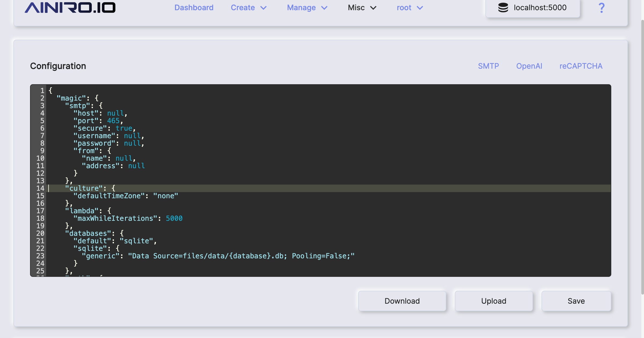Open the Manage menu
The image size is (644, 338).
pyautogui.click(x=301, y=8)
